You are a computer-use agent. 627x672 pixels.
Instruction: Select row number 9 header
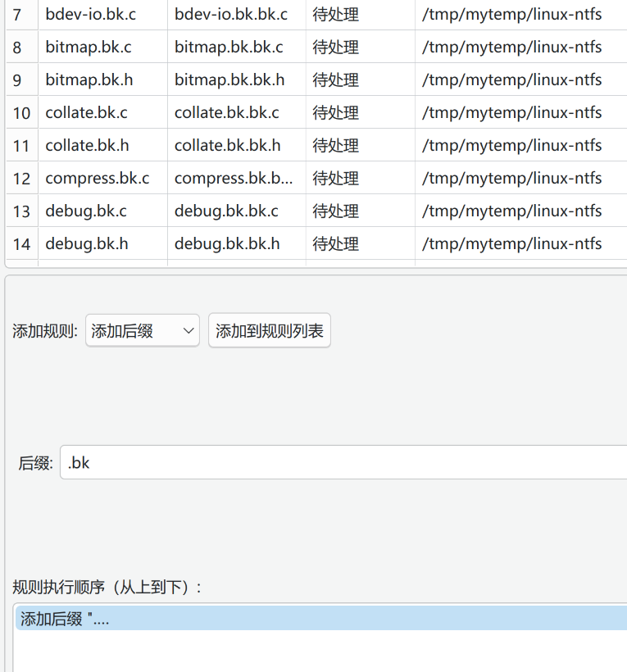pos(22,79)
